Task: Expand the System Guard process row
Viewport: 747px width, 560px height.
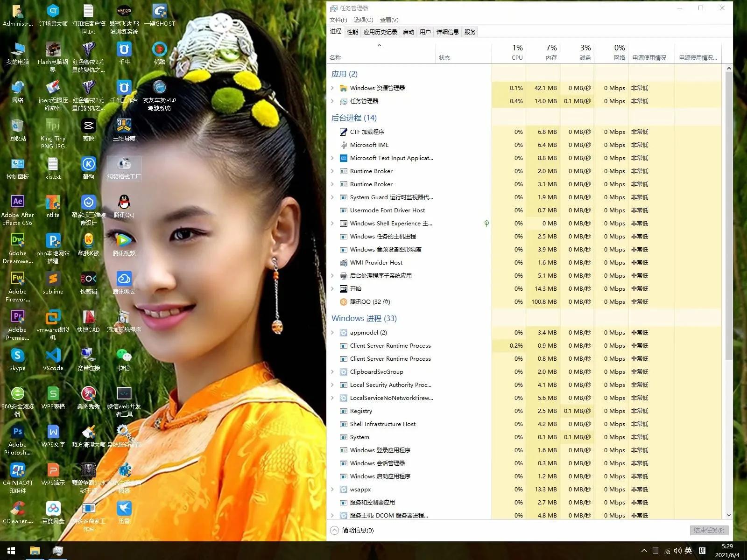Action: click(x=332, y=197)
